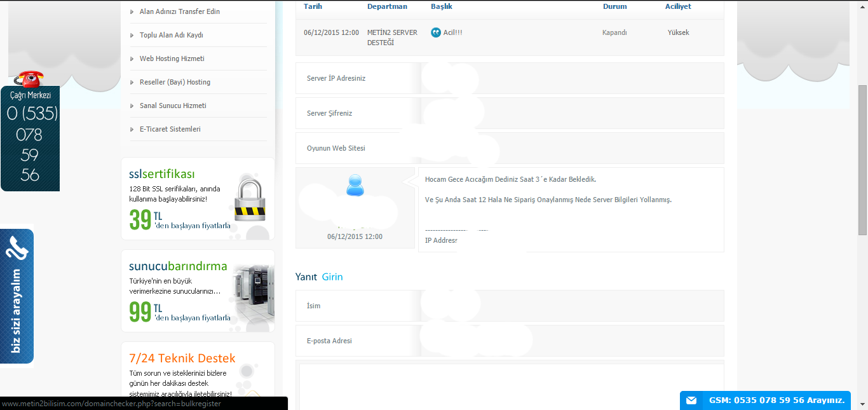Click the arrow beside 'E-Ticaret Sistemleri'
868x410 pixels.
pos(132,129)
